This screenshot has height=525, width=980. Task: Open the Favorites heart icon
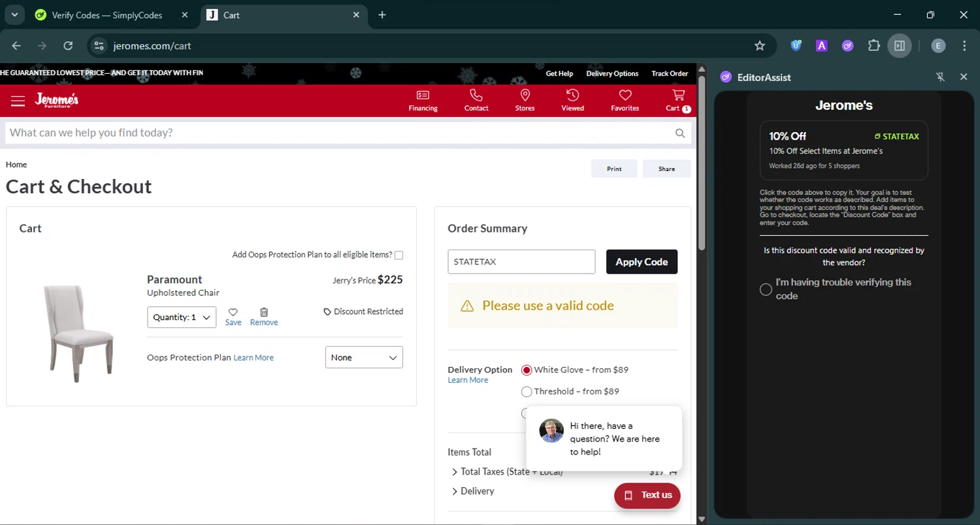[x=625, y=101]
